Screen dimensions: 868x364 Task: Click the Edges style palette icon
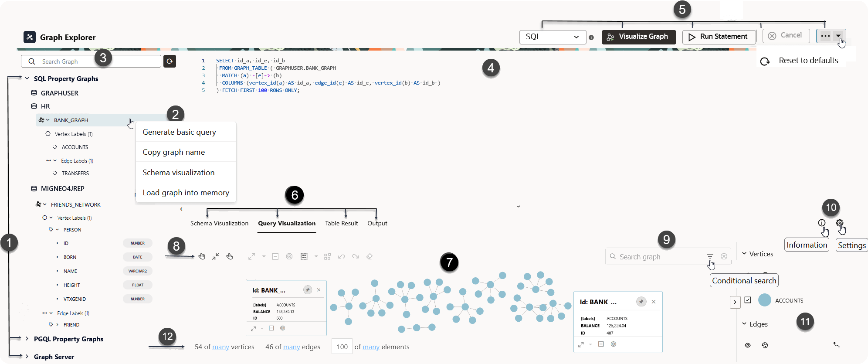tap(765, 345)
